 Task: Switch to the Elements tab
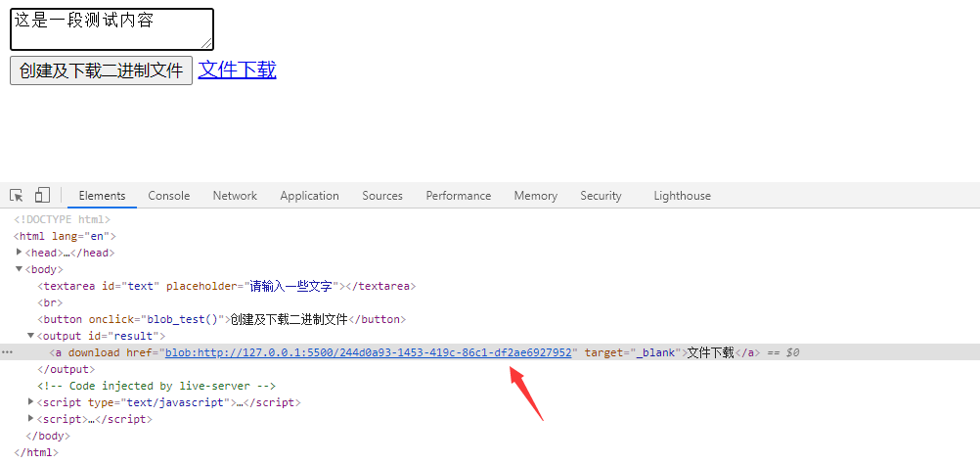click(102, 196)
